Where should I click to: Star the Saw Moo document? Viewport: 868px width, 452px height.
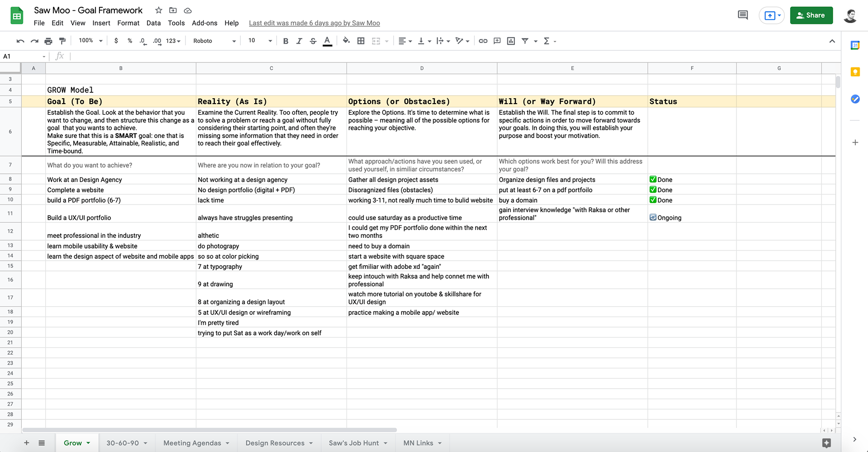click(x=159, y=10)
